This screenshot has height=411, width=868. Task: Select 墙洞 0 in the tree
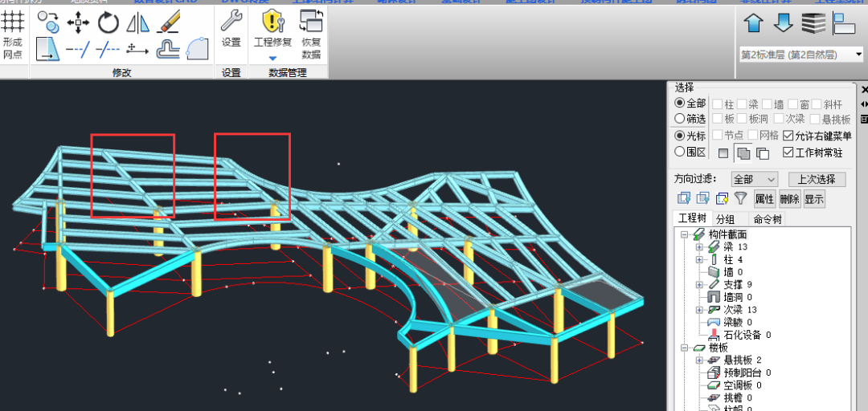pyautogui.click(x=738, y=297)
